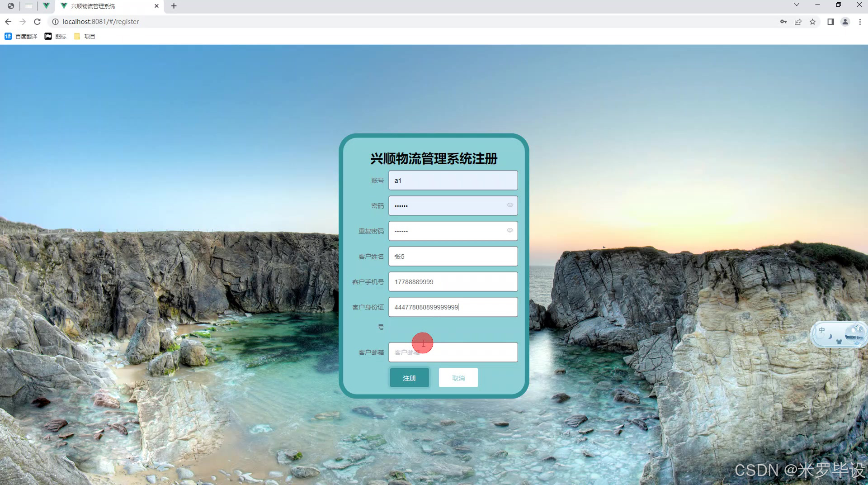Click the 中 input method indicator
Viewport: 868px width, 485px height.
point(822,330)
